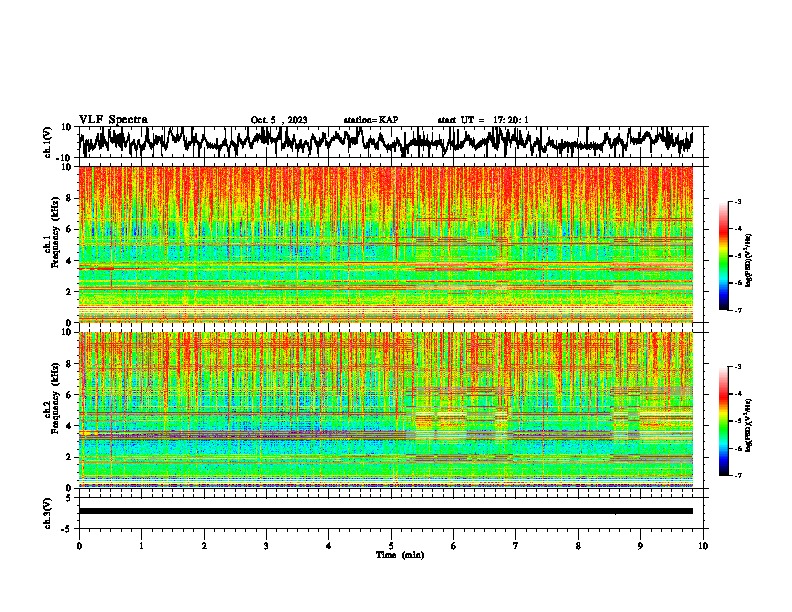Click the "-7" label on ch.2 colorbar

click(x=737, y=476)
